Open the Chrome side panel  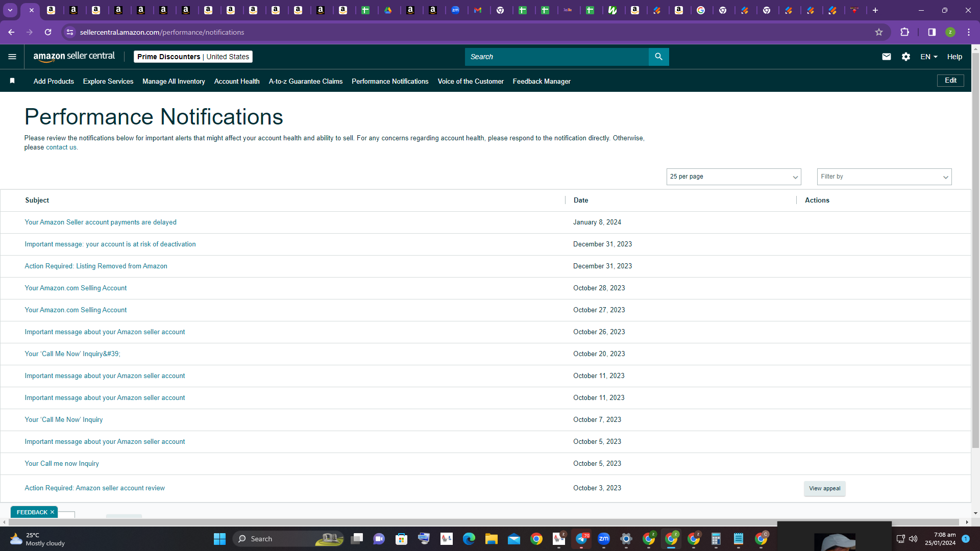pyautogui.click(x=932, y=32)
